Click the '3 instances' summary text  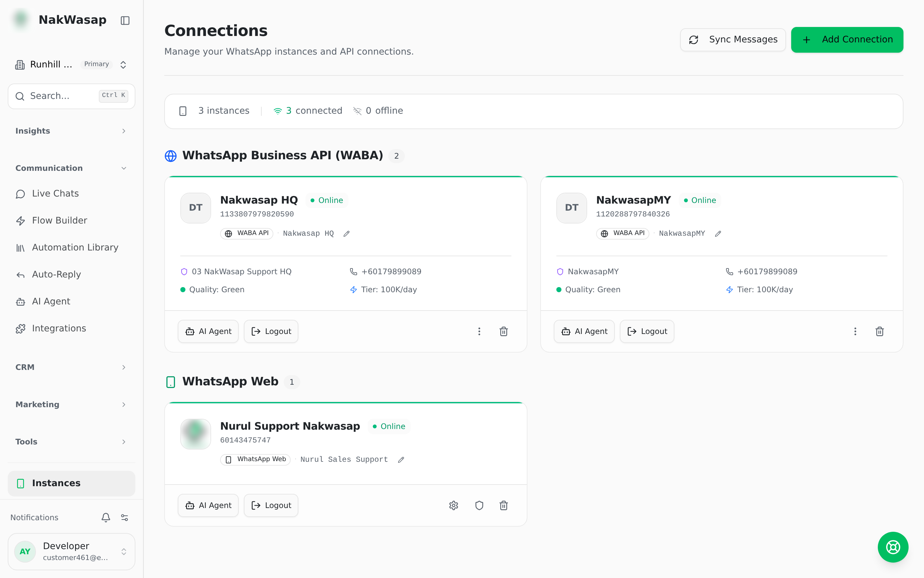click(224, 111)
